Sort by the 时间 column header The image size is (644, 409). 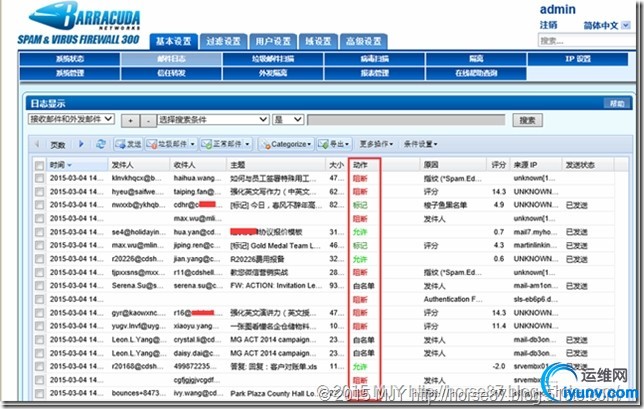click(77, 165)
